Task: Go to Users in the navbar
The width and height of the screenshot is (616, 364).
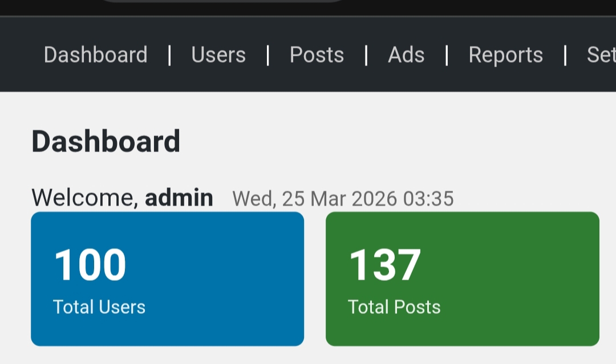Action: (218, 55)
